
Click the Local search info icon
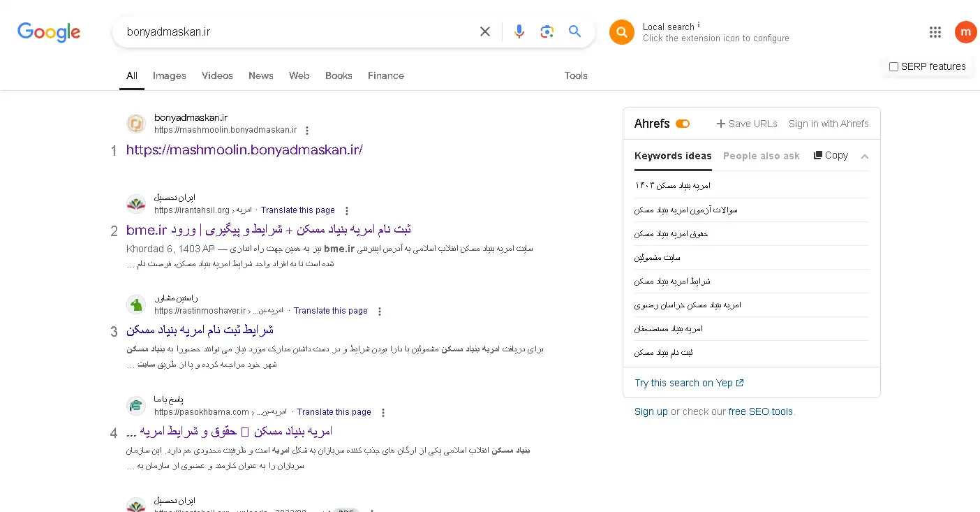699,25
